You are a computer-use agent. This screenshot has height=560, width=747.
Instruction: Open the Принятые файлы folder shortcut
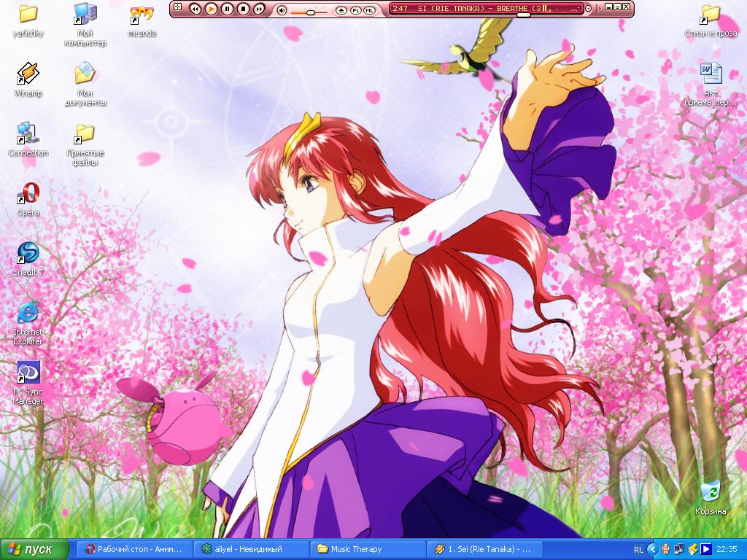[x=85, y=144]
